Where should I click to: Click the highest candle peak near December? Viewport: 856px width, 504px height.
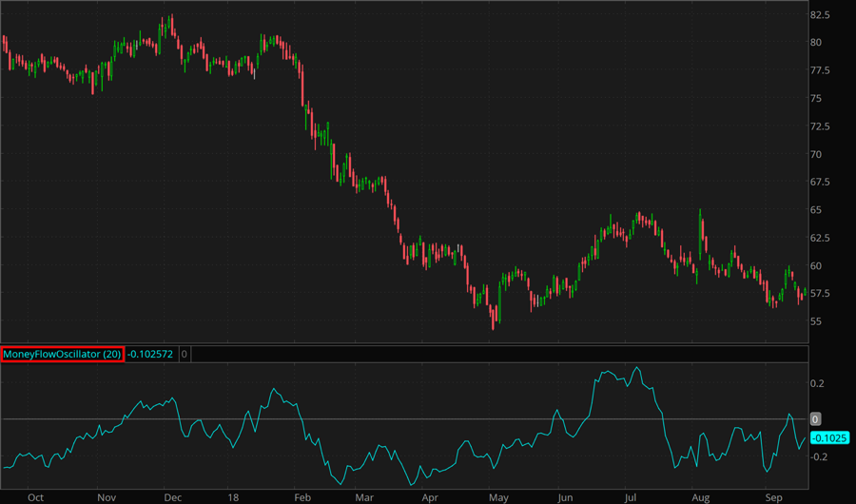click(x=167, y=19)
